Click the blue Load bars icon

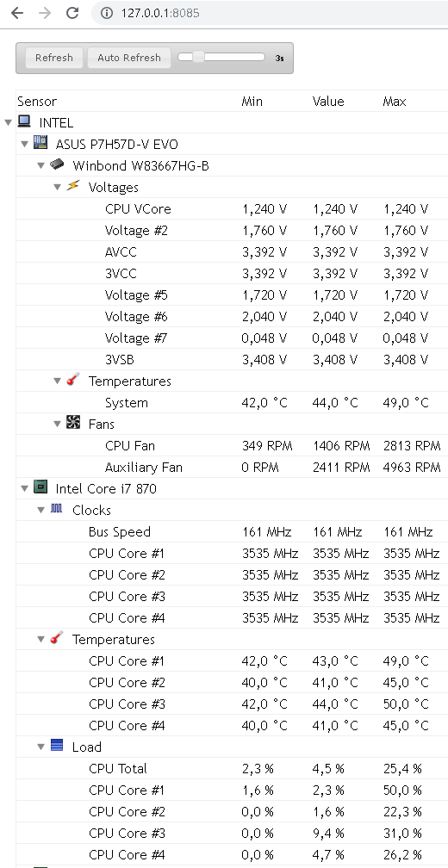57,745
